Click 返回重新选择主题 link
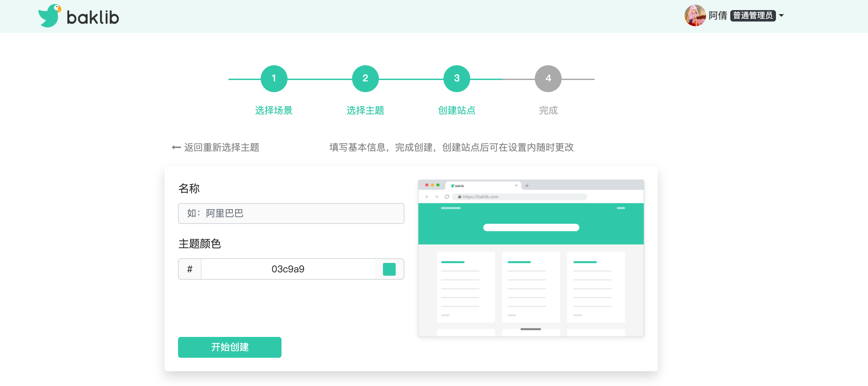Image resolution: width=868 pixels, height=386 pixels. click(221, 148)
